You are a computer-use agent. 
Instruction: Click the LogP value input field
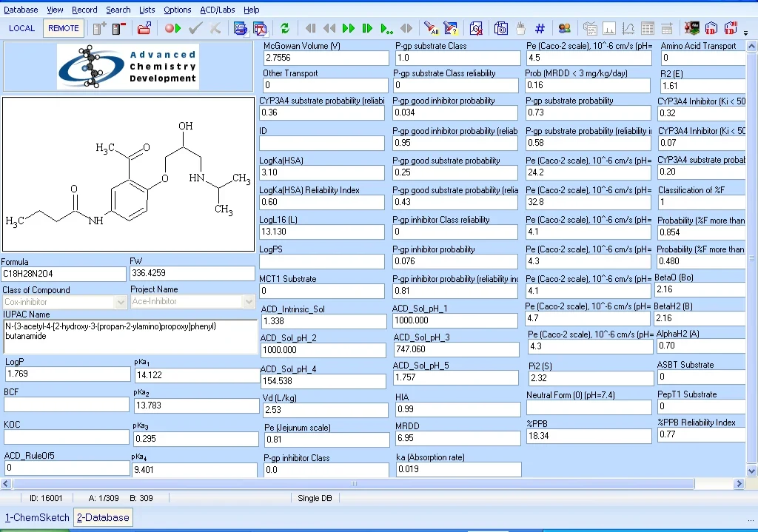click(x=67, y=374)
